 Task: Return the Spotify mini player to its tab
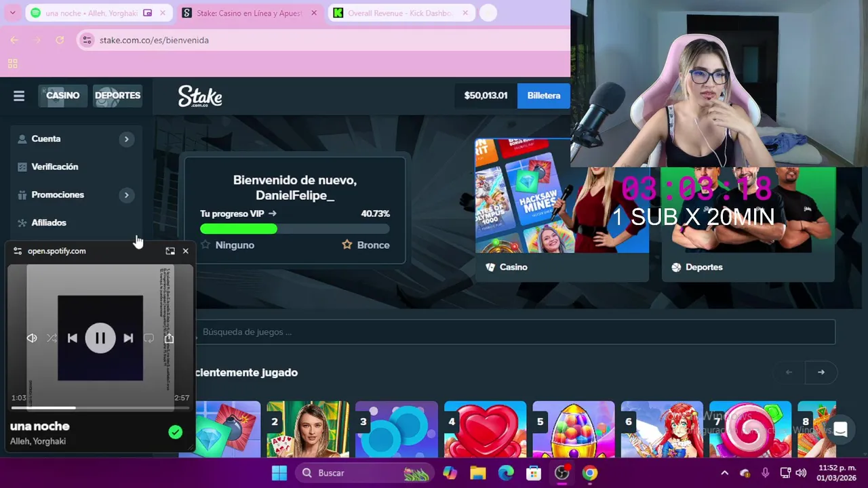click(170, 251)
